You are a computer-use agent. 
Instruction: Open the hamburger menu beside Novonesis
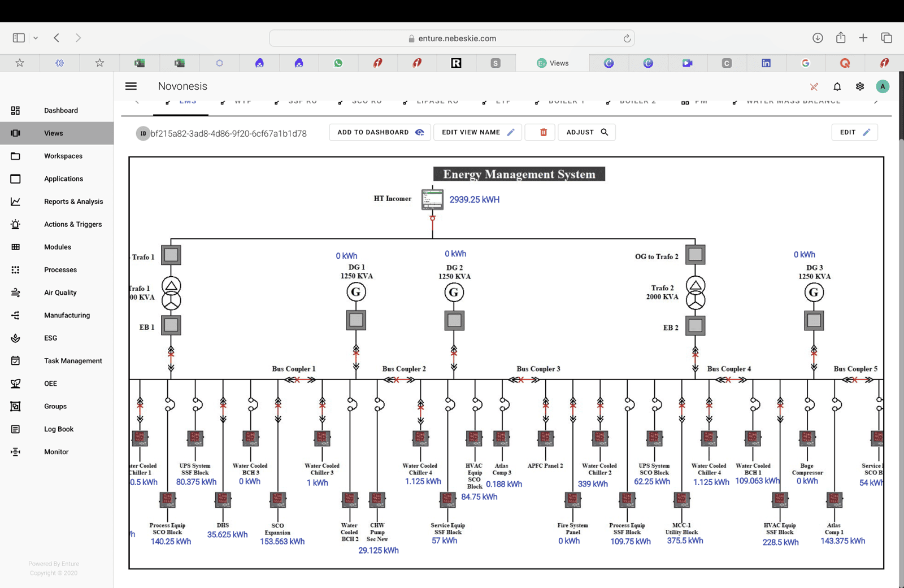[x=131, y=86]
